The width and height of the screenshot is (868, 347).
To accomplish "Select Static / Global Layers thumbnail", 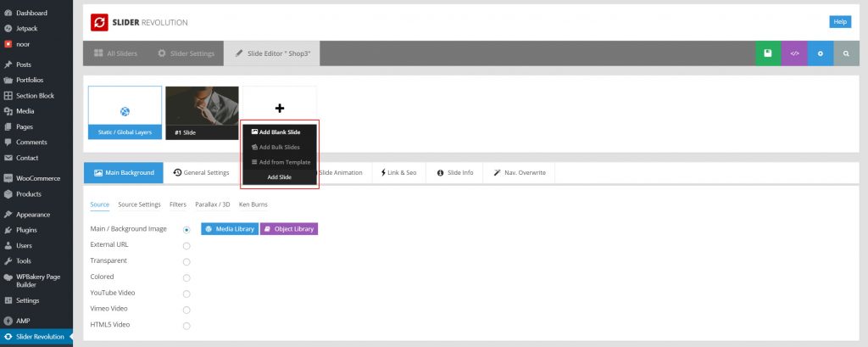I will click(x=125, y=113).
